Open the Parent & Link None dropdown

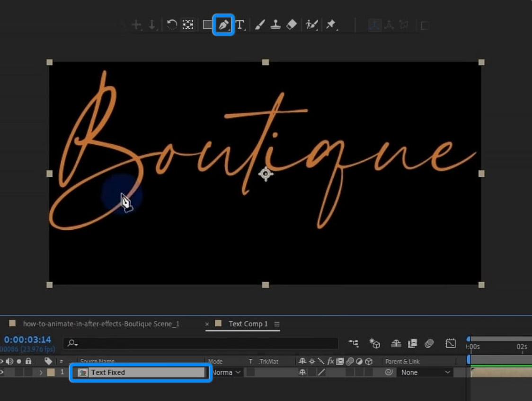tap(425, 372)
